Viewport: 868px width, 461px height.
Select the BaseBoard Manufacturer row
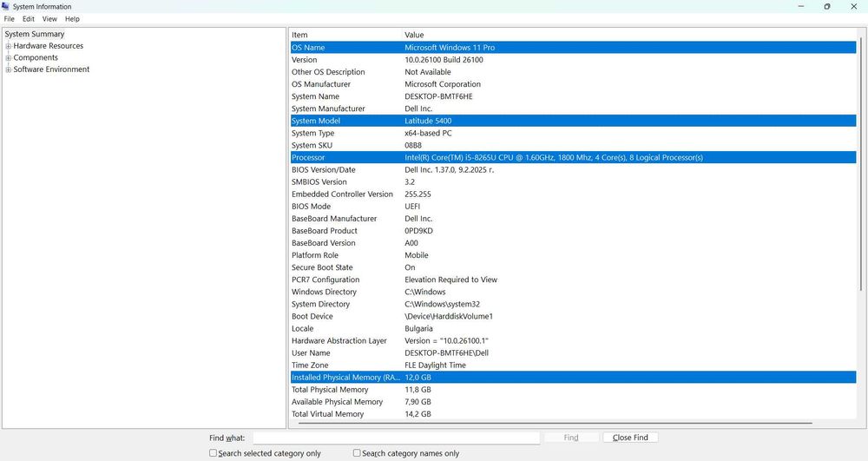574,219
